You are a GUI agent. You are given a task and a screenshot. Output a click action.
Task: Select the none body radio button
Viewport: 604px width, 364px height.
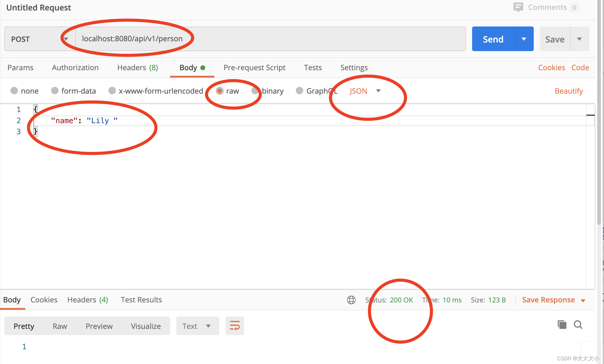pos(14,91)
